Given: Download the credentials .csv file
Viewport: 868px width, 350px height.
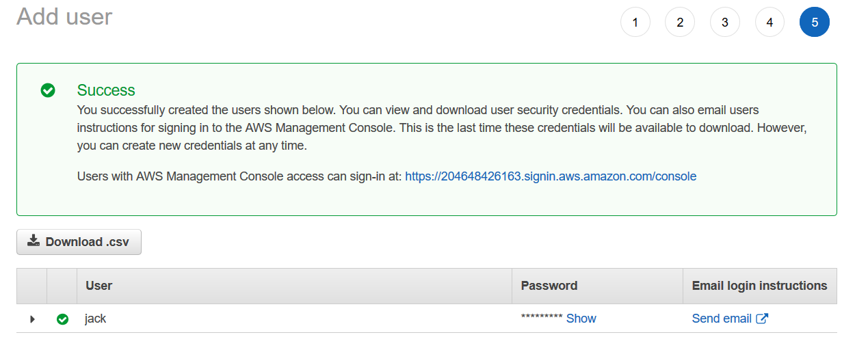Looking at the screenshot, I should [79, 242].
